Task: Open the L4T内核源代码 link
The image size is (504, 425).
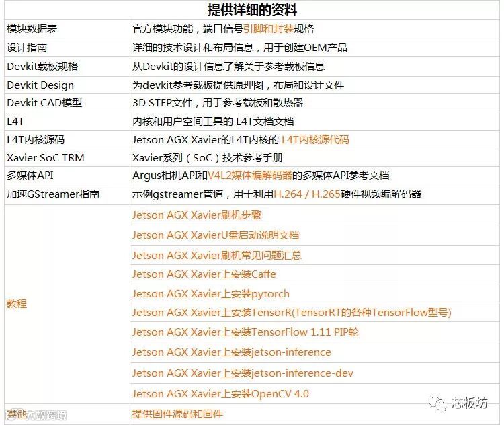Action: [315, 140]
